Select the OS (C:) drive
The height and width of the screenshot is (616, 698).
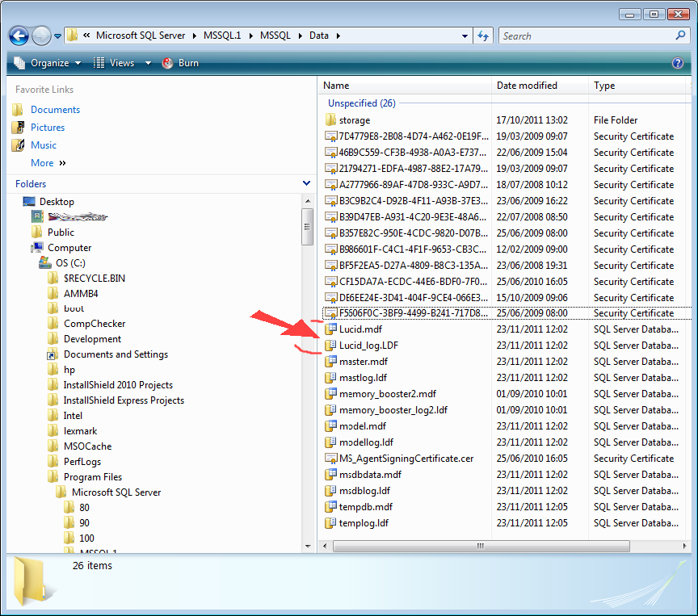(70, 263)
